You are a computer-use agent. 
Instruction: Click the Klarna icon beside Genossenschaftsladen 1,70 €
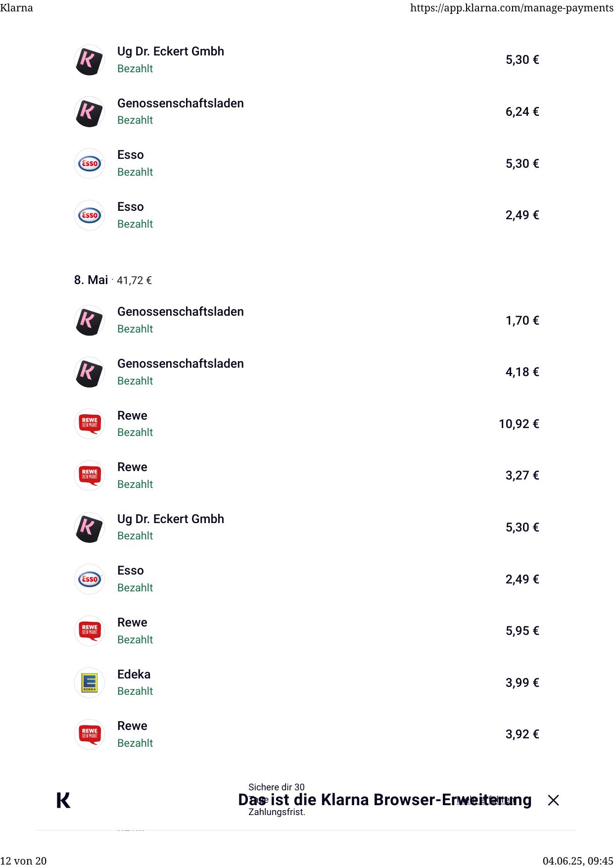pyautogui.click(x=90, y=320)
